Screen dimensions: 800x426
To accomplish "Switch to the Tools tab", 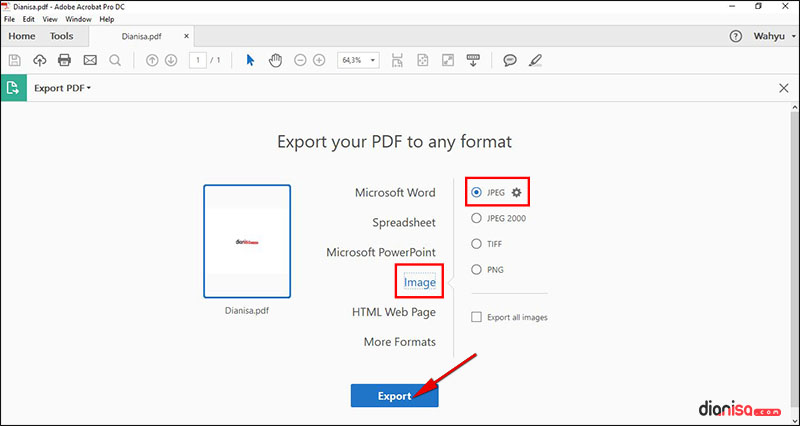I will pos(61,36).
